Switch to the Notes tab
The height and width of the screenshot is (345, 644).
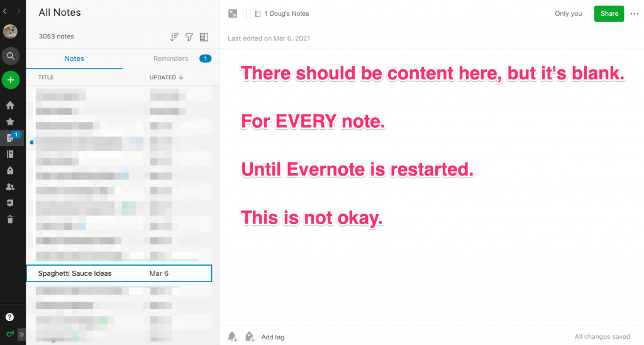tap(74, 59)
